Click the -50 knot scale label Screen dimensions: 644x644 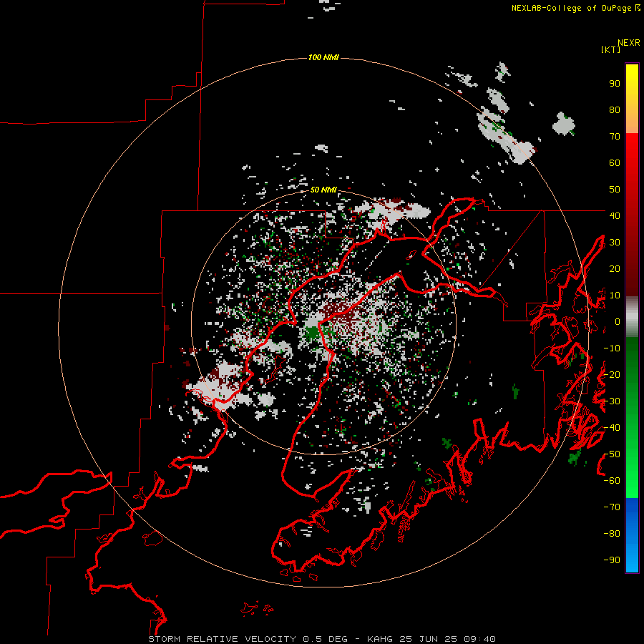click(612, 454)
